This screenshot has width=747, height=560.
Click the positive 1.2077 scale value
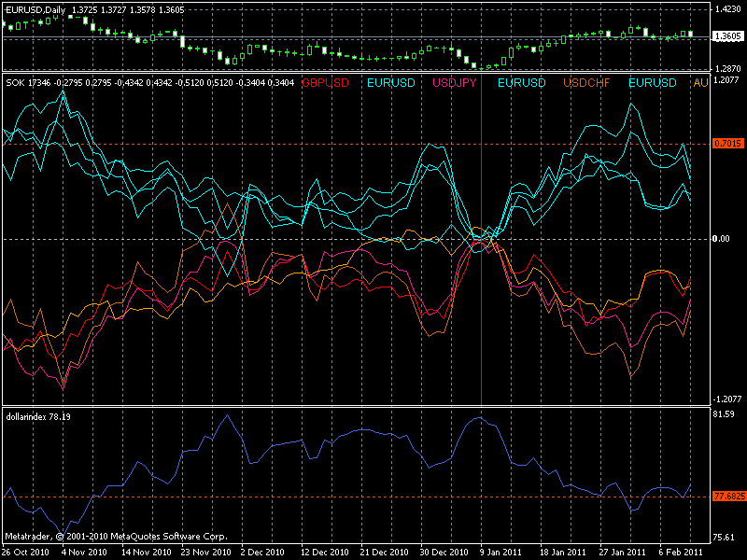click(x=728, y=79)
